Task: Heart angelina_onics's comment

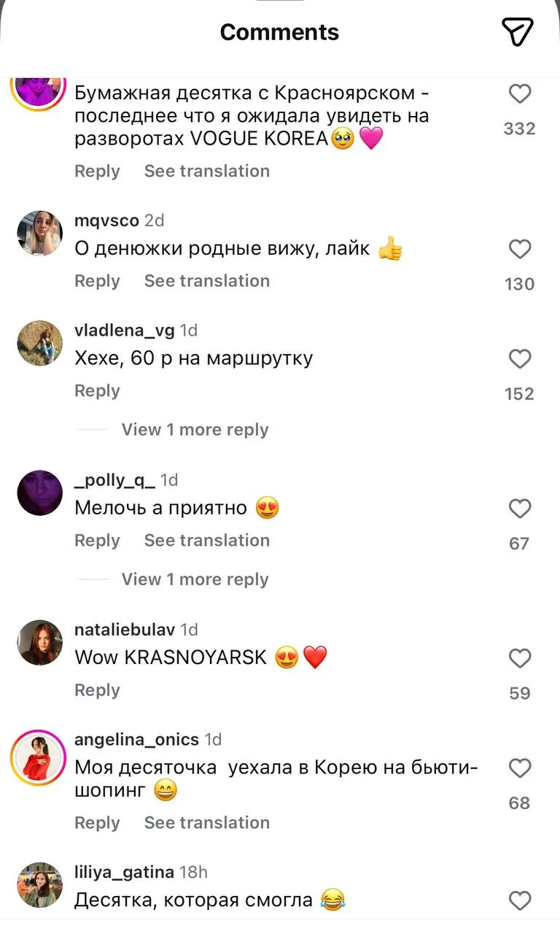Action: 520,768
